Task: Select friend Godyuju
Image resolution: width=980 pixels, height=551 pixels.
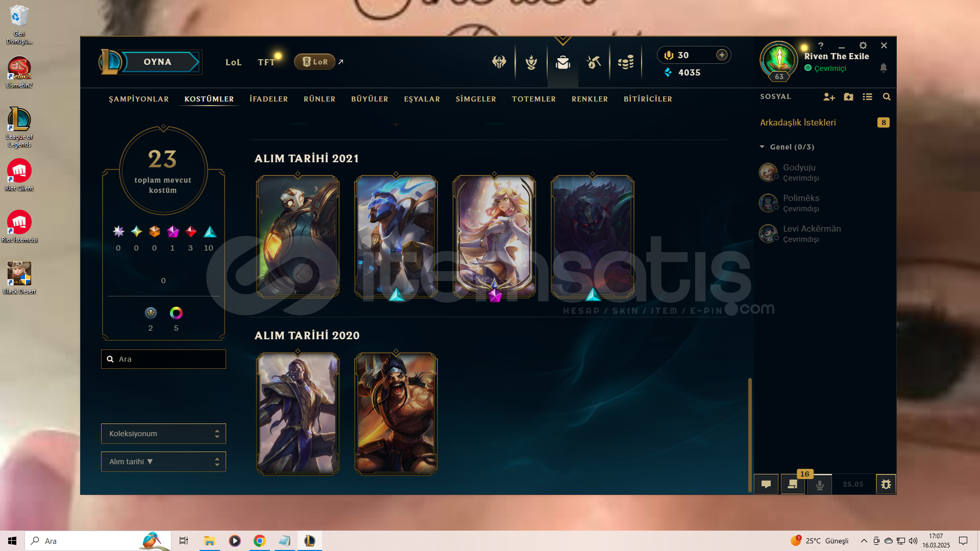Action: click(x=824, y=172)
